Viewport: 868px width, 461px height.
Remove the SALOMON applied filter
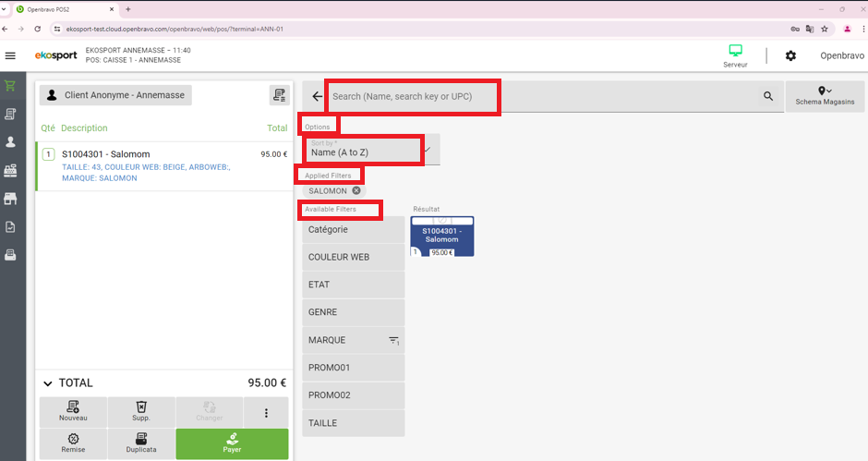(356, 190)
